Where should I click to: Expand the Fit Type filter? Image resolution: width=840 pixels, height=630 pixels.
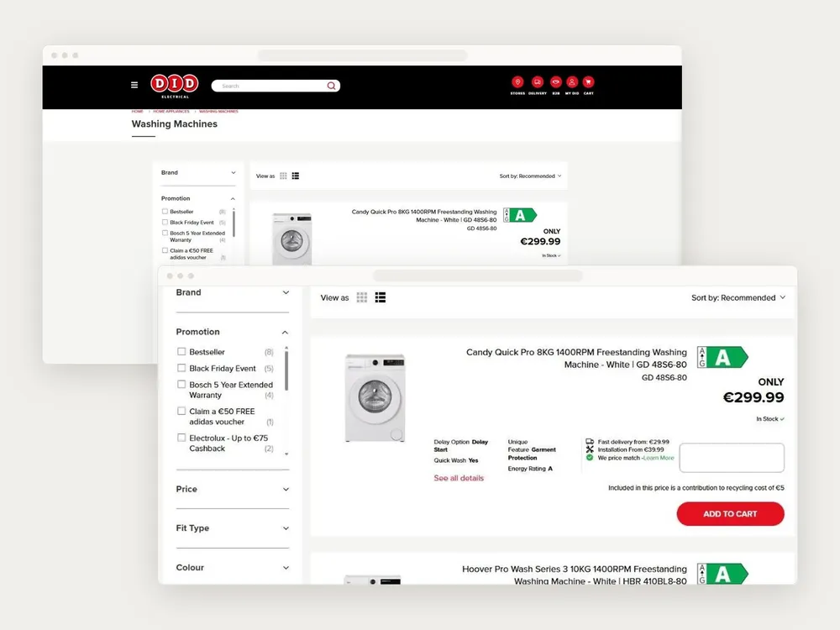coord(286,528)
